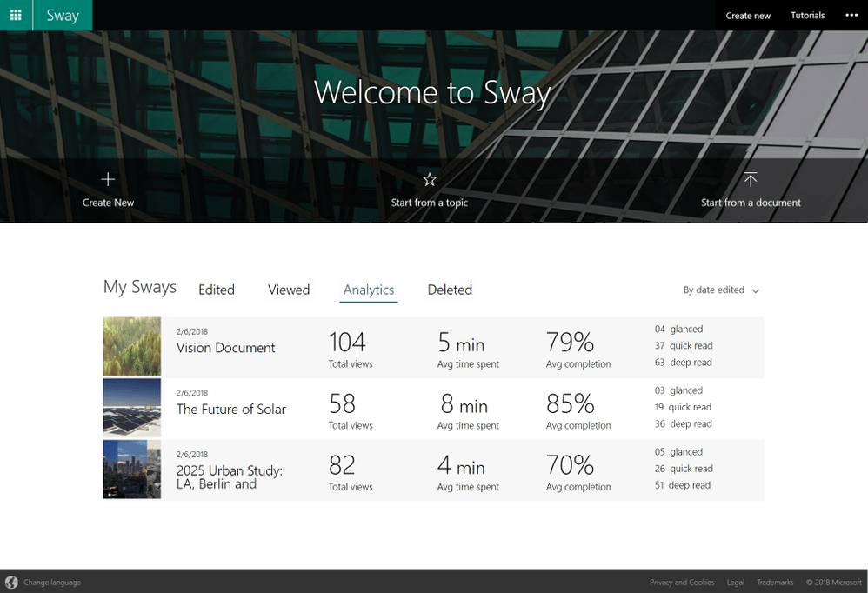Click the upload arrow icon for document

point(751,179)
